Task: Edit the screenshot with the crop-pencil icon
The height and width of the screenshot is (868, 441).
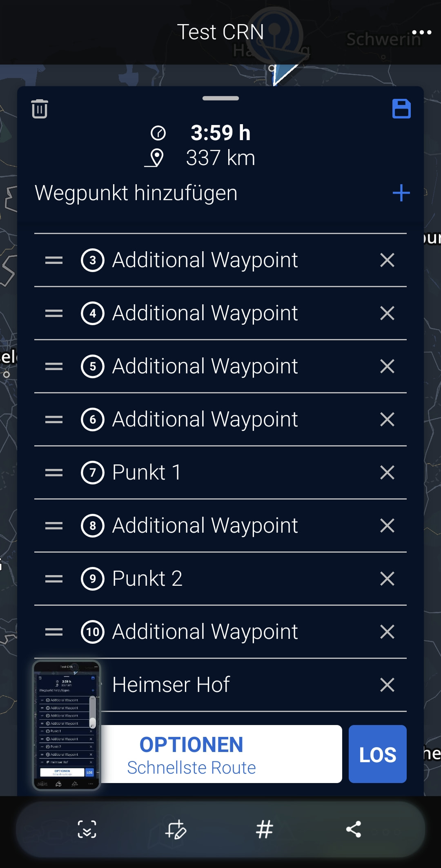Action: pos(176,829)
